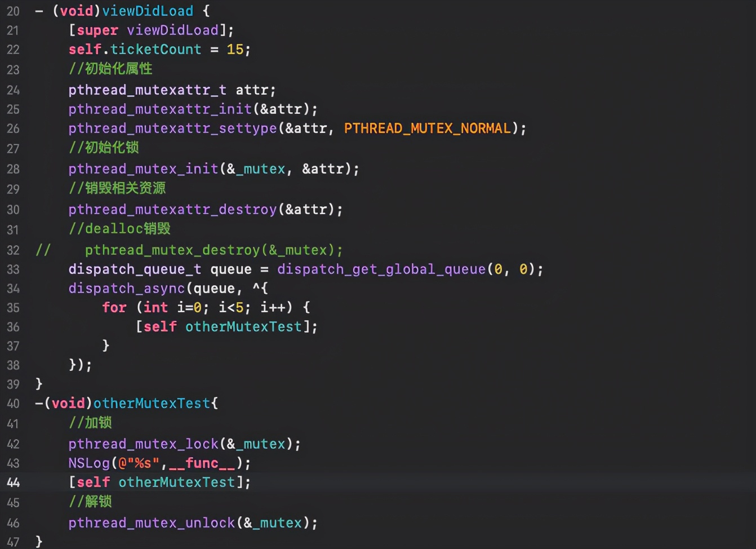Screen dimensions: 756x549
Task: Click the for keyword of the loop
Action: (114, 307)
